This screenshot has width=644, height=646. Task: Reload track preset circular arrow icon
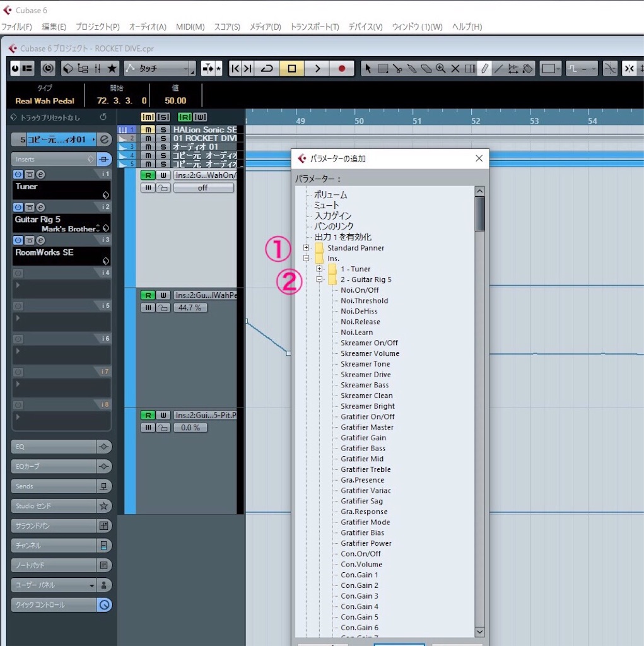103,117
